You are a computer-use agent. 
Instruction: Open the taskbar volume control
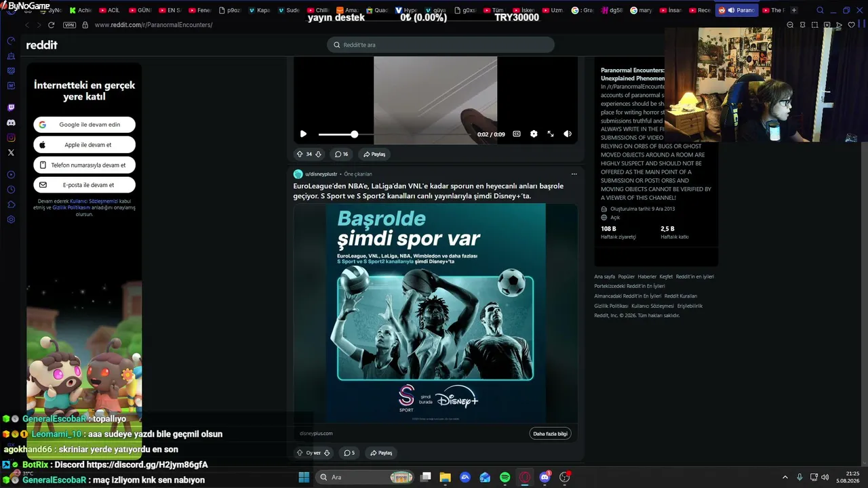(825, 477)
